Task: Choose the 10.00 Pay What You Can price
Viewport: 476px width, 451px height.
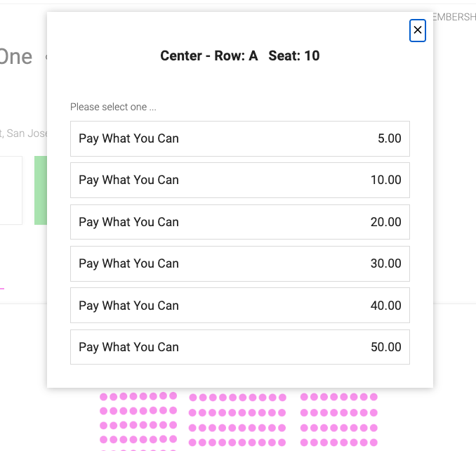Action: 240,180
